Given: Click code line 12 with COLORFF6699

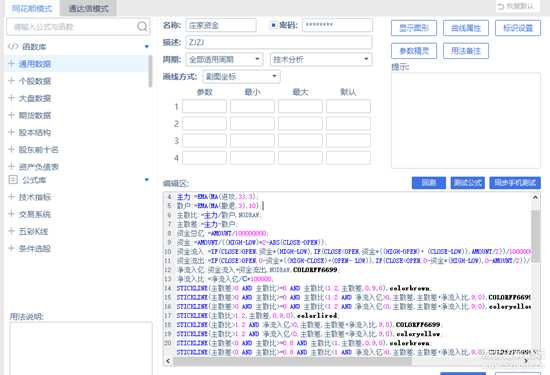Looking at the screenshot, I should (257, 270).
